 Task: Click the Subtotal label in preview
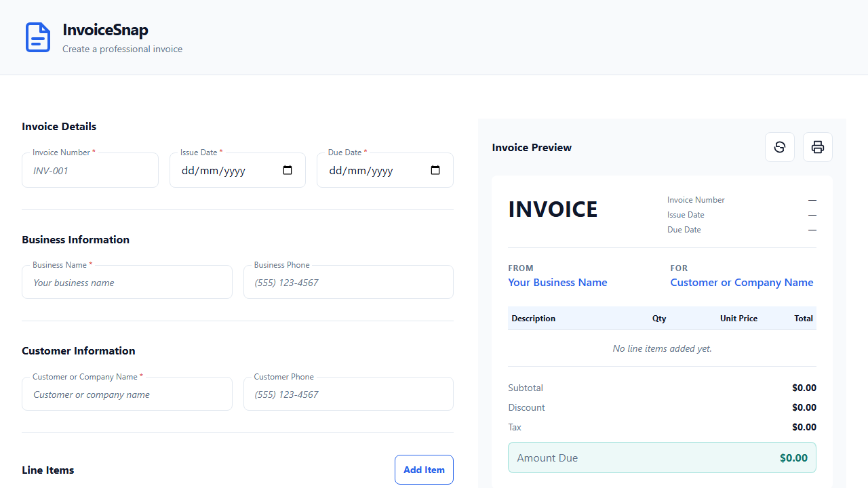click(x=526, y=388)
